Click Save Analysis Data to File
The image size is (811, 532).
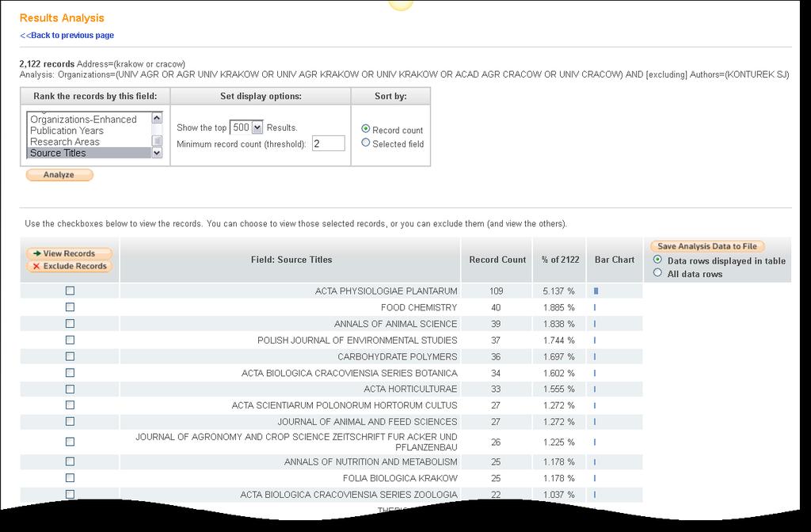point(707,247)
